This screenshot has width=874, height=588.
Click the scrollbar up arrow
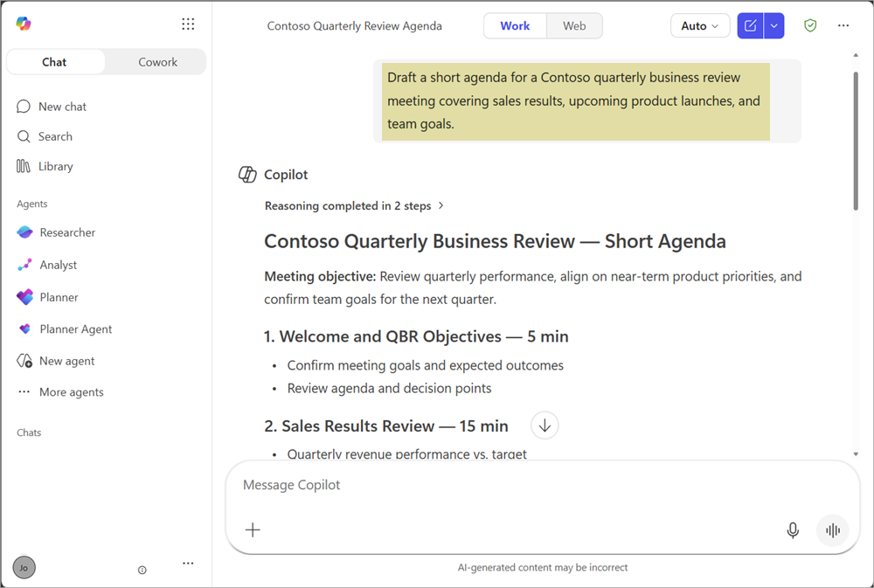pyautogui.click(x=857, y=55)
